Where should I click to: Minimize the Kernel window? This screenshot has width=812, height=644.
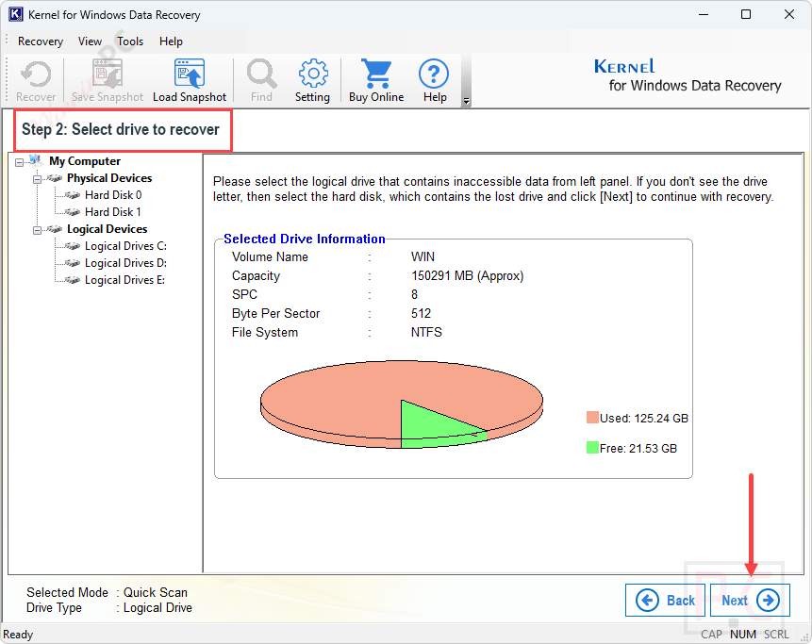(x=703, y=14)
